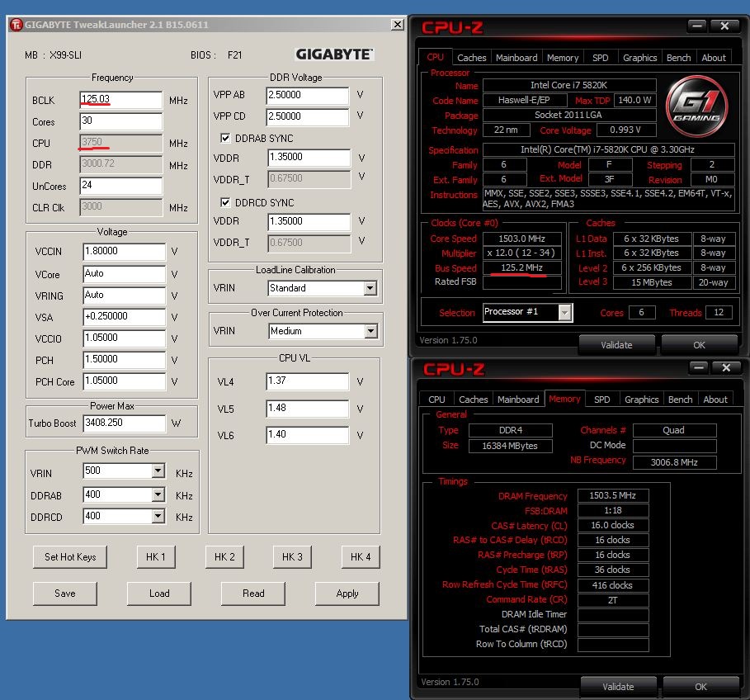Click Read to fetch current settings
This screenshot has height=700, width=750.
[253, 594]
